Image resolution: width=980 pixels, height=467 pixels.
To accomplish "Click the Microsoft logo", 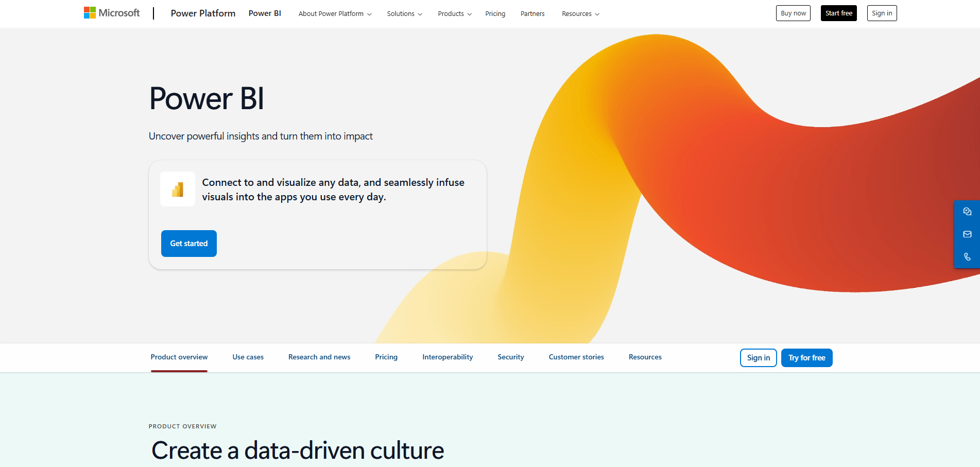I will click(x=111, y=12).
